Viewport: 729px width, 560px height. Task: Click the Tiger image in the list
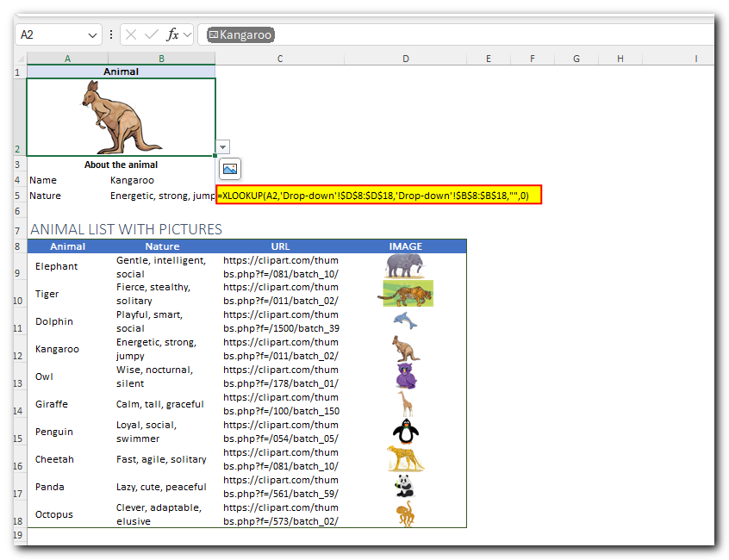click(406, 294)
